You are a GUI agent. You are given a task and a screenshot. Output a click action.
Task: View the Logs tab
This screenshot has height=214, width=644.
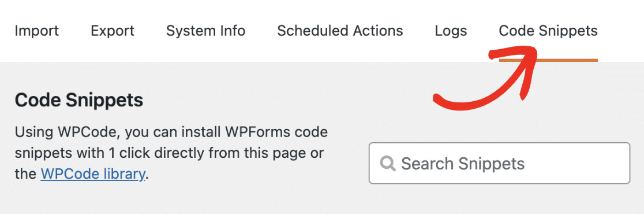click(x=451, y=31)
